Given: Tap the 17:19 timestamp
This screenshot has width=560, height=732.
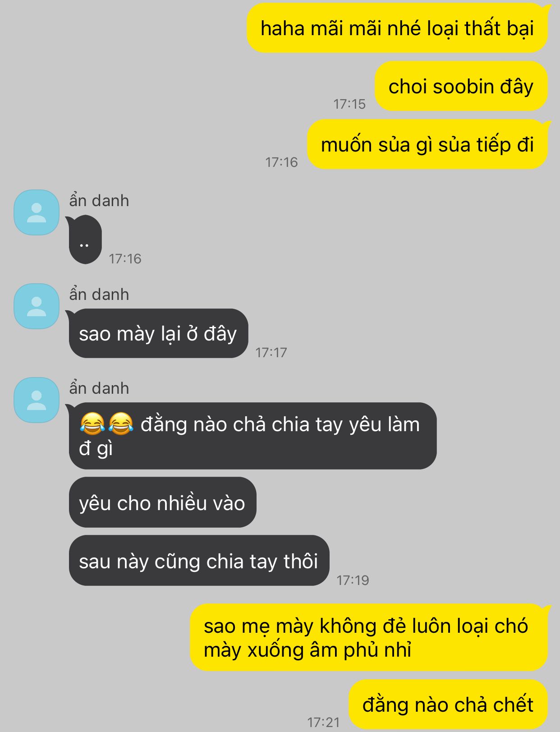Looking at the screenshot, I should point(353,580).
